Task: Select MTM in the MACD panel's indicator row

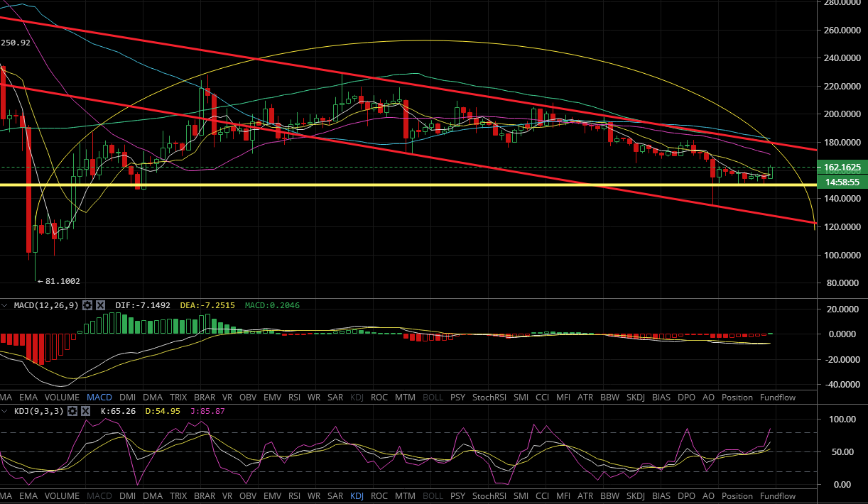Action: click(405, 398)
